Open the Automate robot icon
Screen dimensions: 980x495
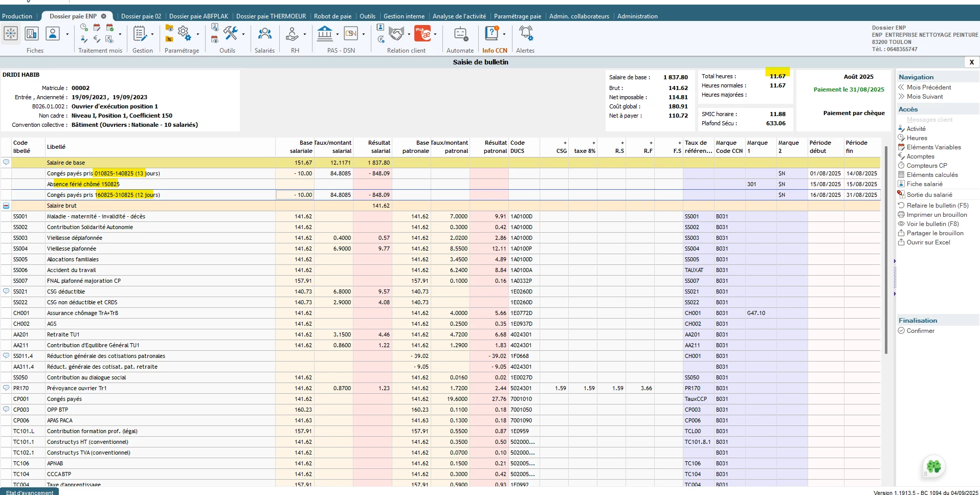pos(460,34)
